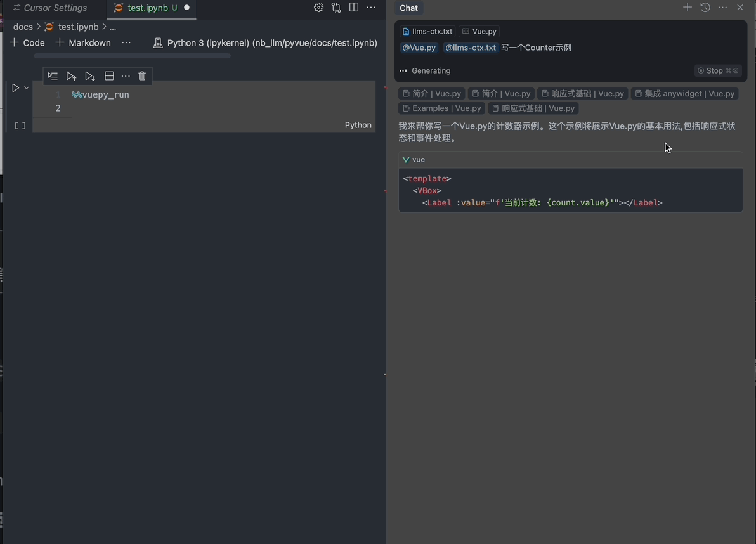
Task: Toggle the split editor layout icon
Action: pos(353,7)
